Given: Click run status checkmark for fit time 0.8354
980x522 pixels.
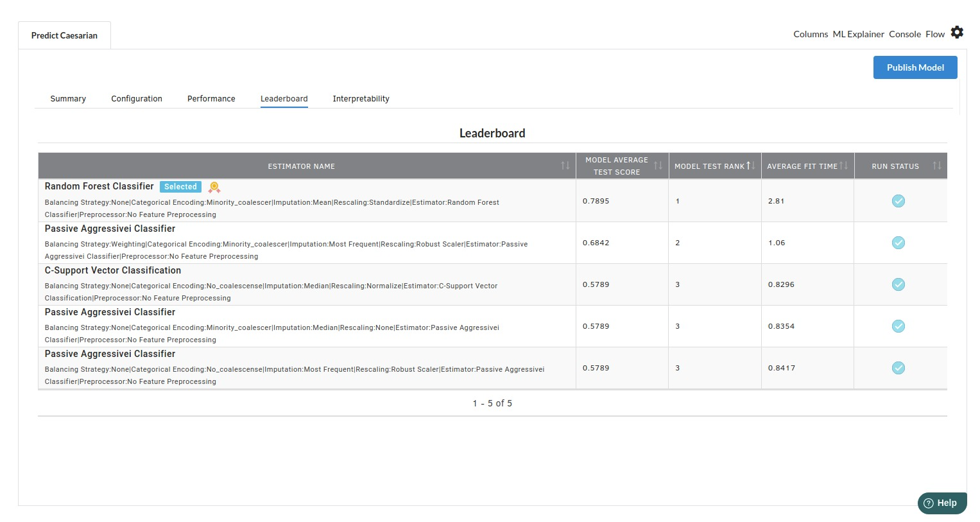Looking at the screenshot, I should point(898,326).
